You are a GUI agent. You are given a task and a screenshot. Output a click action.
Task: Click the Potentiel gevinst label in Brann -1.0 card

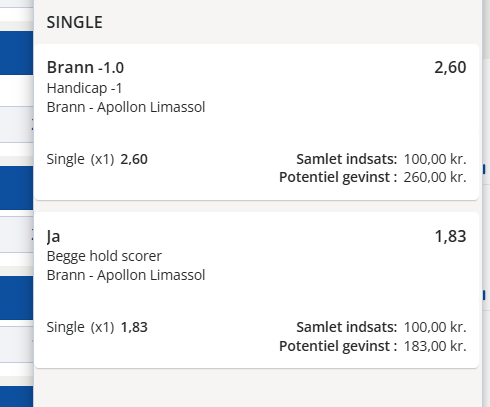(x=338, y=177)
